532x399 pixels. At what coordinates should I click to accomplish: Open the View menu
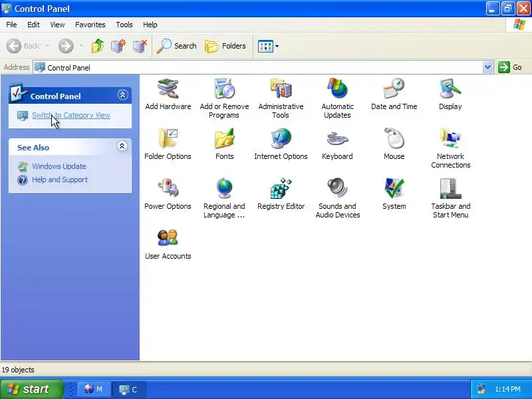click(x=57, y=25)
